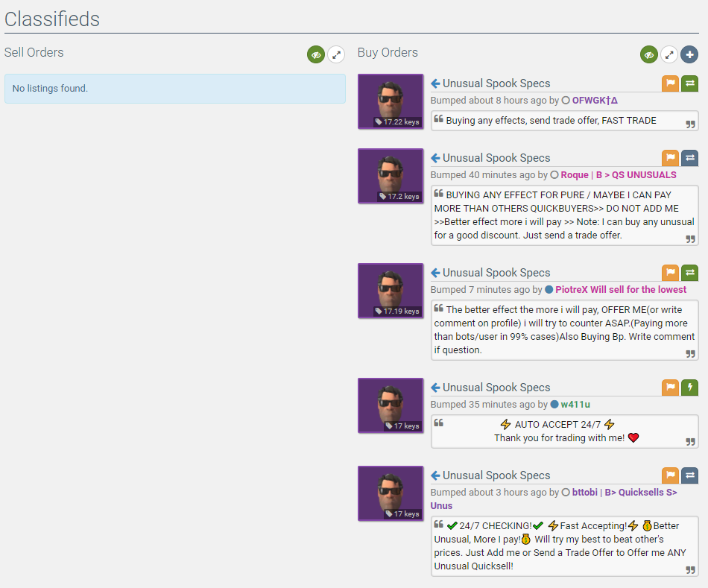Viewport: 708px width, 588px height.
Task: Click 'AUTO ACCEPT 24/7' comment
Action: coord(564,431)
